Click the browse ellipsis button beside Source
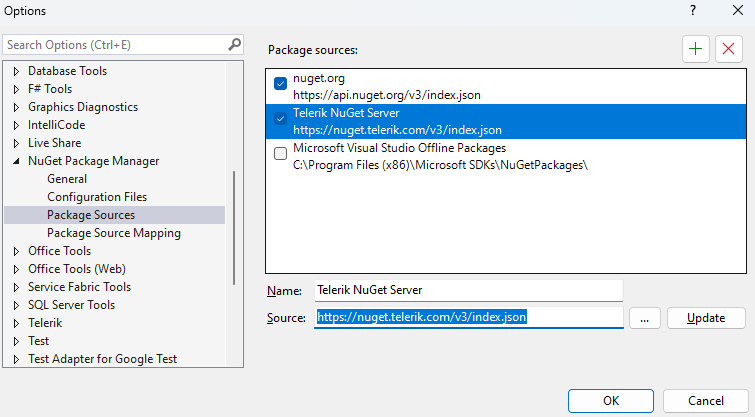The height and width of the screenshot is (417, 755). [x=645, y=317]
